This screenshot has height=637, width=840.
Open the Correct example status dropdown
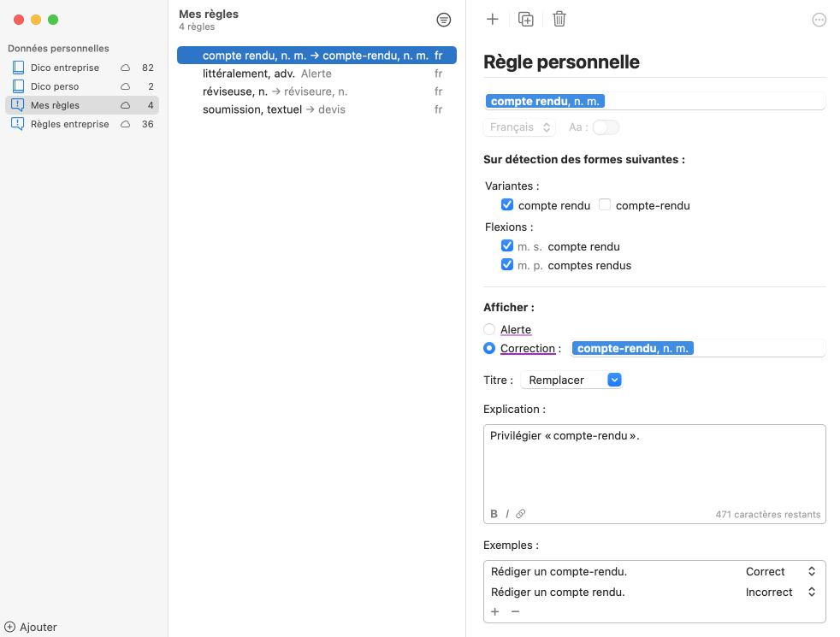pyautogui.click(x=781, y=571)
